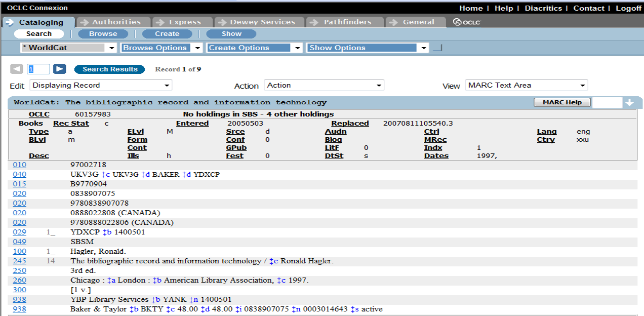The height and width of the screenshot is (316, 644).
Task: Click the MARC Help button
Action: click(x=562, y=102)
